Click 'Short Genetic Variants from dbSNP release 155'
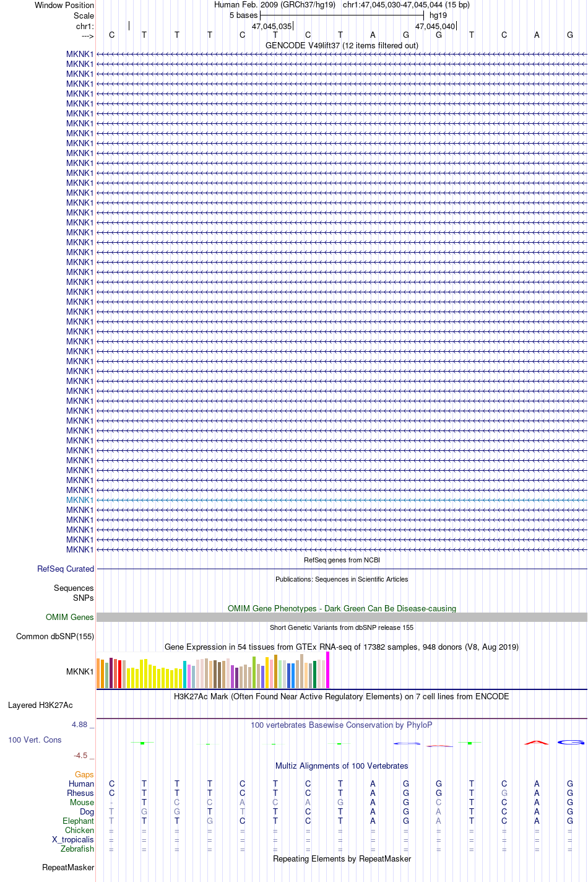Screen dimensions: 588x882 tap(342, 627)
